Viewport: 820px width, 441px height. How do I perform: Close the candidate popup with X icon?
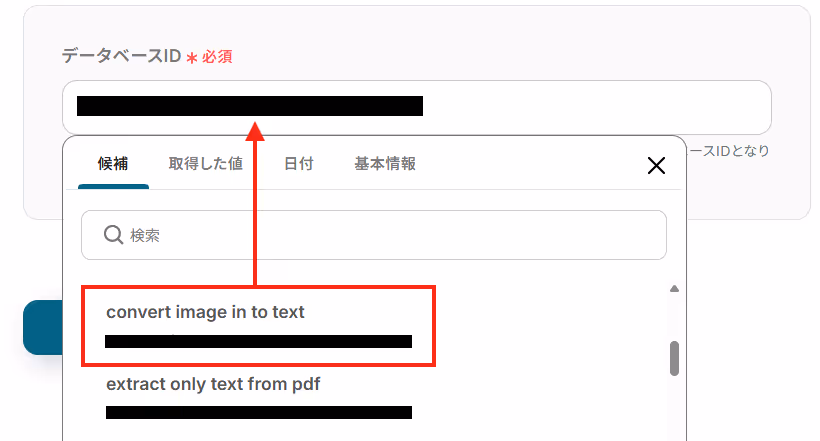pos(656,165)
